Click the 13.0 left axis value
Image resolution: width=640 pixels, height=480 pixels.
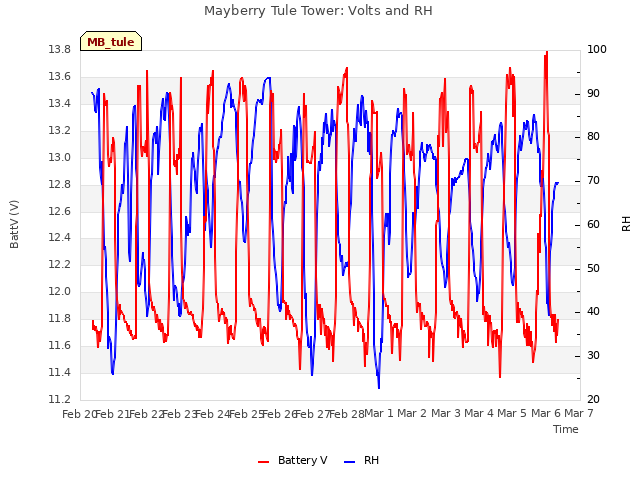[x=60, y=158]
